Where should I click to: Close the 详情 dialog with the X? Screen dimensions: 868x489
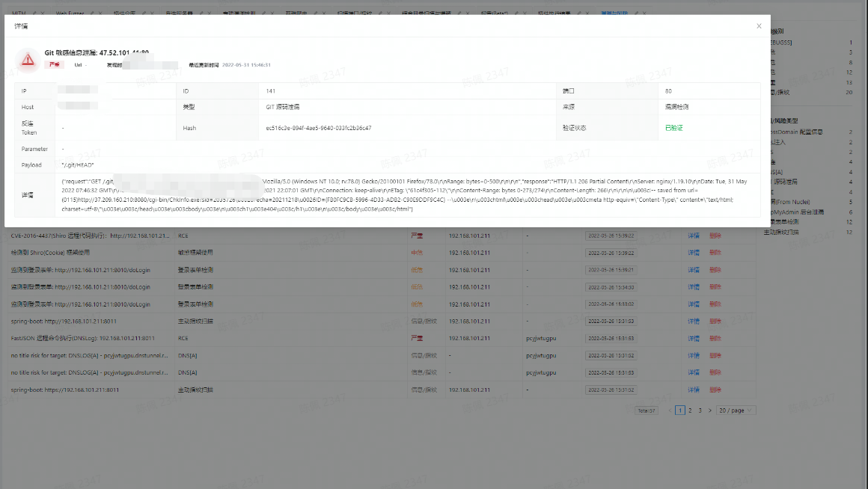759,26
